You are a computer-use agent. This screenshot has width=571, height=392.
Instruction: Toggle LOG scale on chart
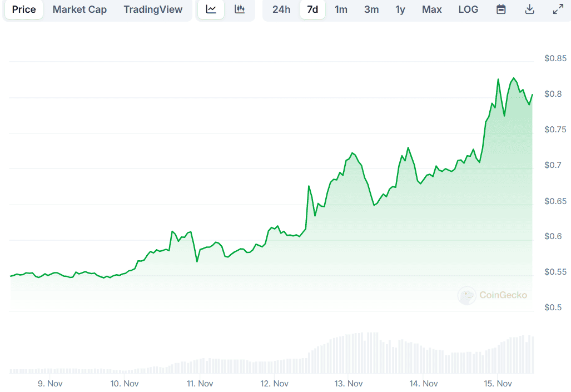point(468,9)
